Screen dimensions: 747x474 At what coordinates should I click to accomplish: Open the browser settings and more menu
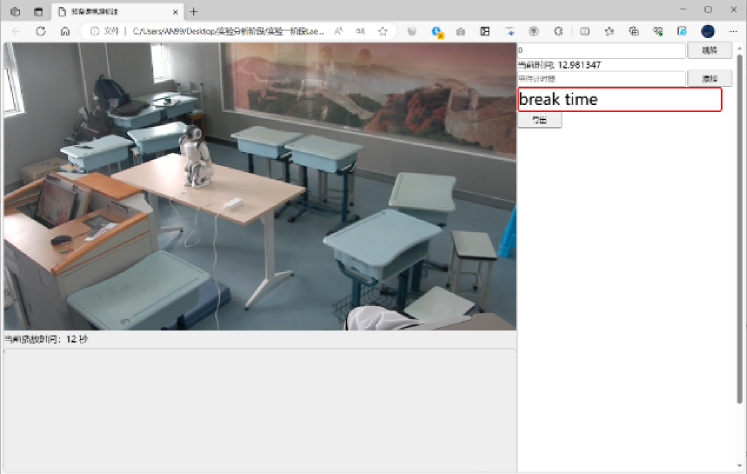[x=733, y=31]
